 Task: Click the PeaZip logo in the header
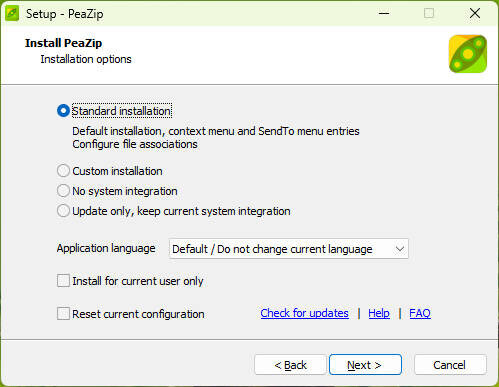pyautogui.click(x=468, y=54)
